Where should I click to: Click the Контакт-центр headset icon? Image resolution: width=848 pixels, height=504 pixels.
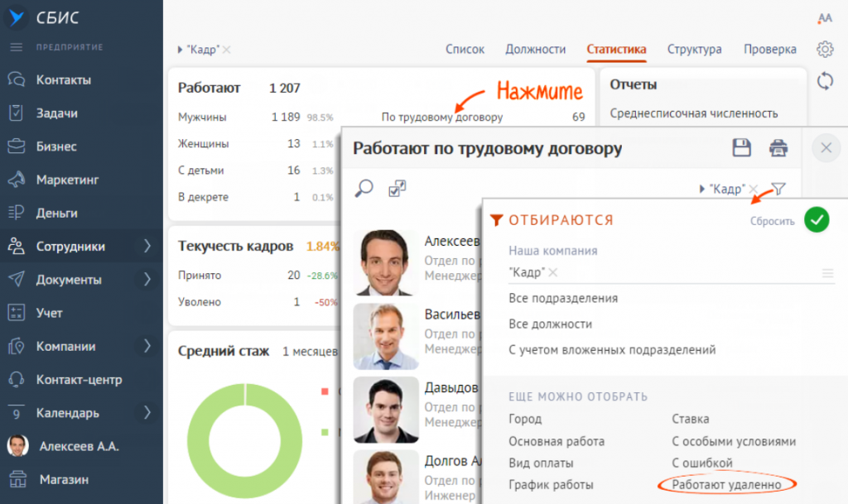coord(17,380)
